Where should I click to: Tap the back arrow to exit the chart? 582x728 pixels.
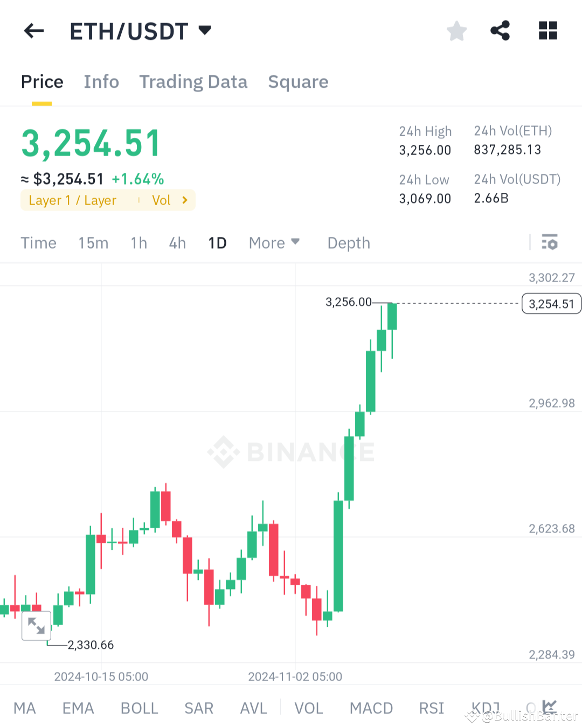[33, 31]
